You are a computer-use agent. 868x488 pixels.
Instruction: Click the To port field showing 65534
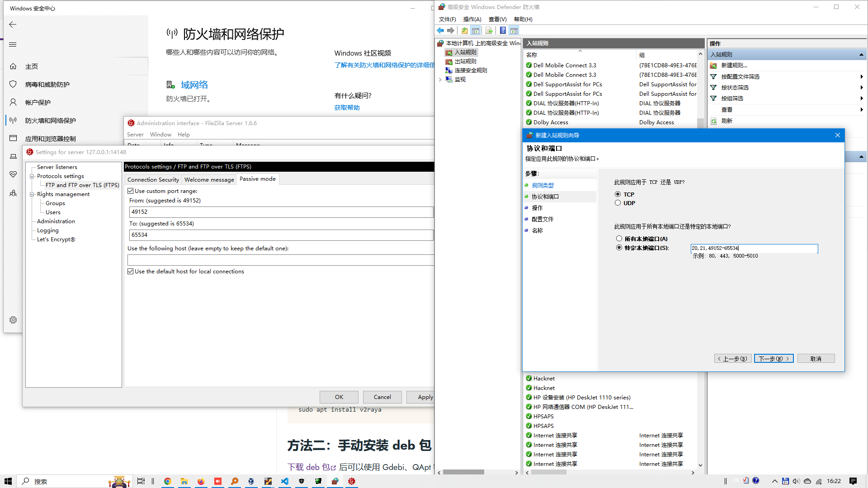281,235
